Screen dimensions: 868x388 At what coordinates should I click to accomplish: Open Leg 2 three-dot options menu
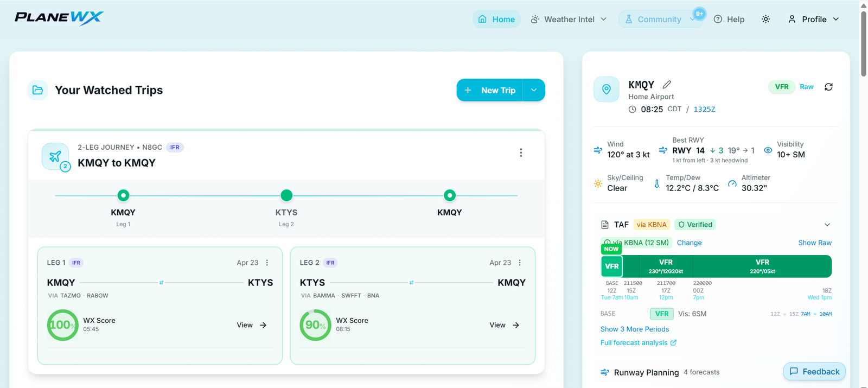click(x=520, y=263)
